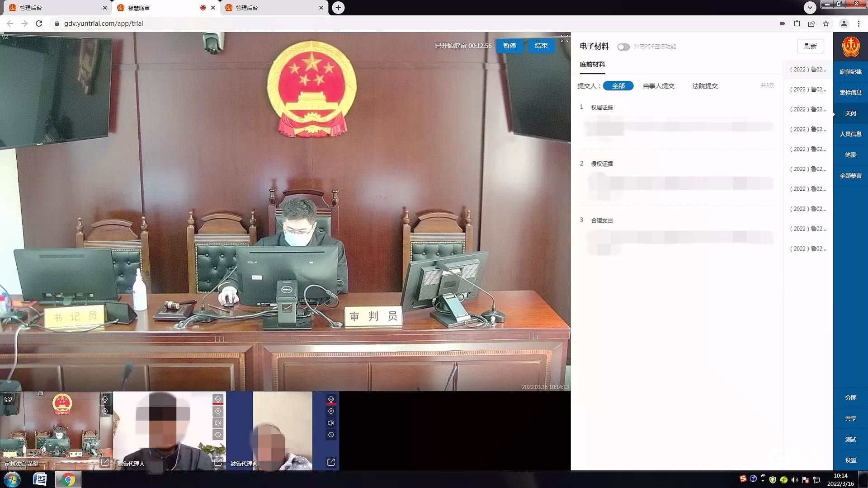The width and height of the screenshot is (868, 488).
Task: Pop out the judge's video thumbnail
Action: pyautogui.click(x=105, y=462)
